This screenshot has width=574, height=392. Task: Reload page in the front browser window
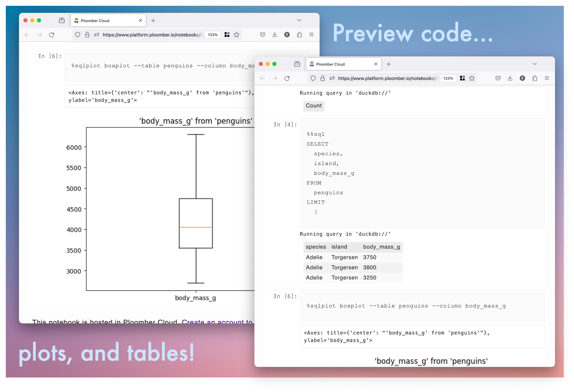[x=287, y=78]
